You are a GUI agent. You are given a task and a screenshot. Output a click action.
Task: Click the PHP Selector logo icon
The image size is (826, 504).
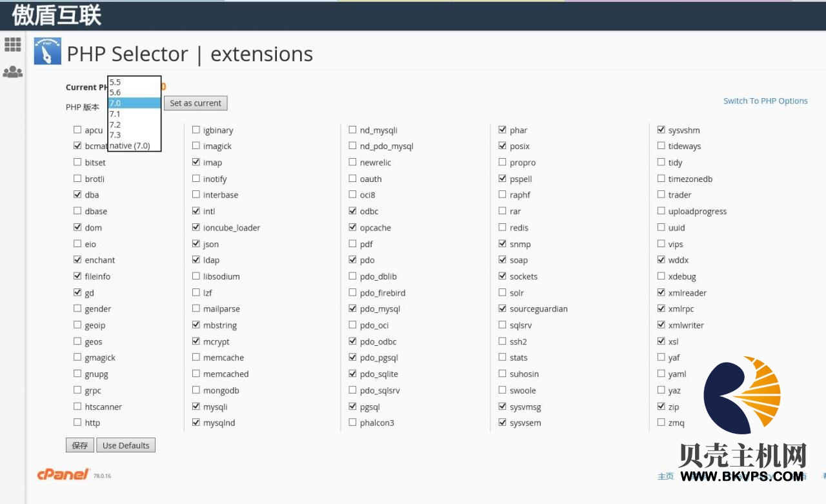click(47, 52)
